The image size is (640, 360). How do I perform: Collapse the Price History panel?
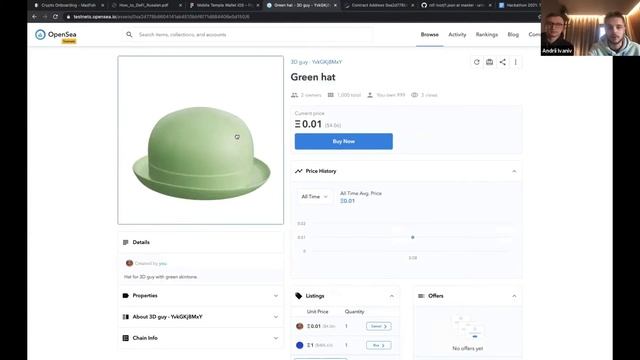[514, 171]
